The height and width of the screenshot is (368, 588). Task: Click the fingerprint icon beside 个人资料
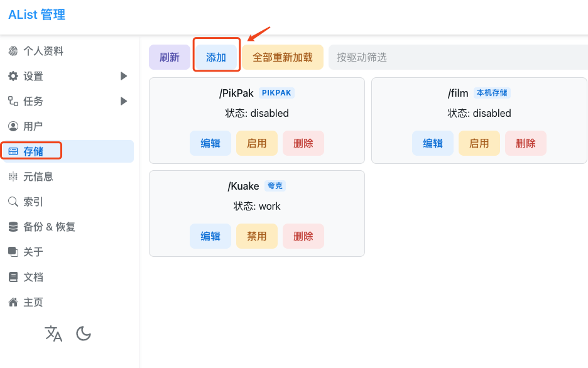pyautogui.click(x=13, y=51)
